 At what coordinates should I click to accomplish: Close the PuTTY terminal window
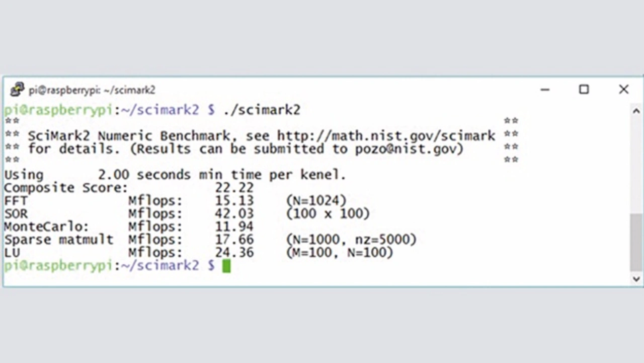coord(623,90)
